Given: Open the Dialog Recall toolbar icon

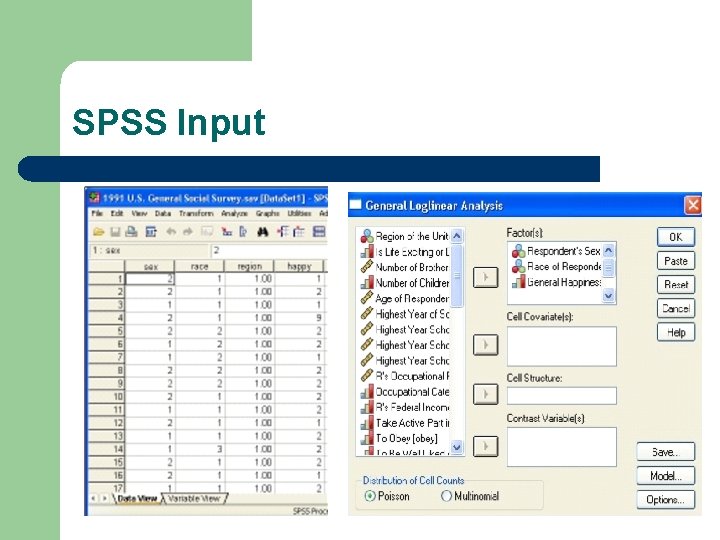Looking at the screenshot, I should point(151,232).
